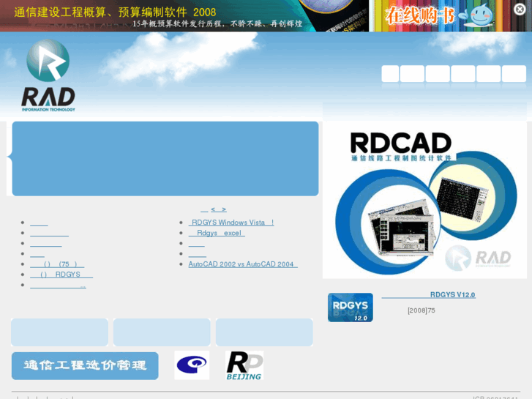This screenshot has width=532, height=399.
Task: Open the news link mentioning (75)
Action: (x=57, y=264)
